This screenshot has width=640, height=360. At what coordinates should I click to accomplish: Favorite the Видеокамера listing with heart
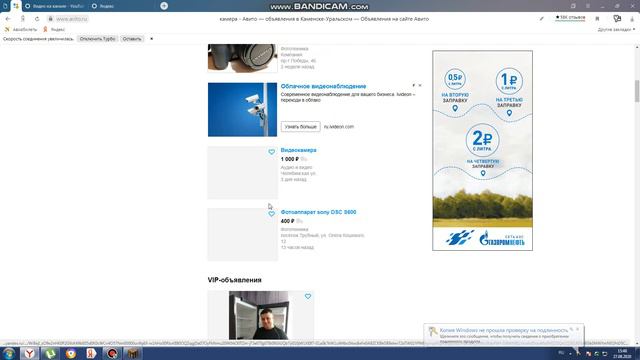click(271, 152)
